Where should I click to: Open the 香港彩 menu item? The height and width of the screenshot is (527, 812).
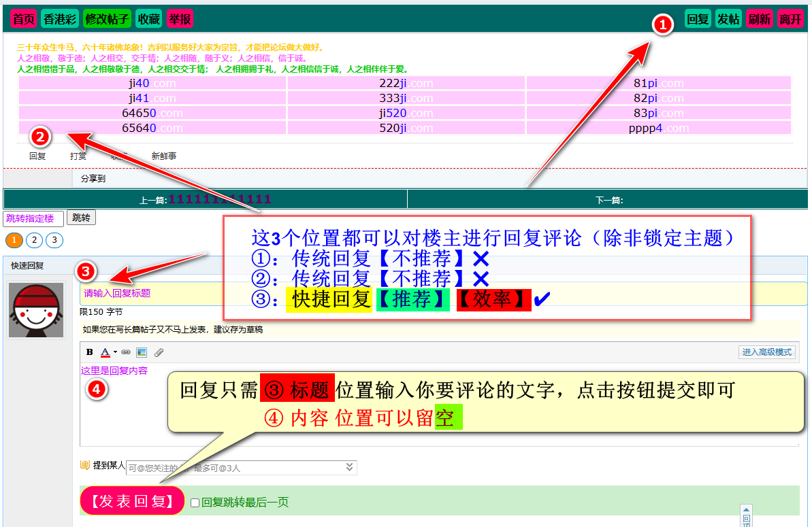[x=60, y=19]
